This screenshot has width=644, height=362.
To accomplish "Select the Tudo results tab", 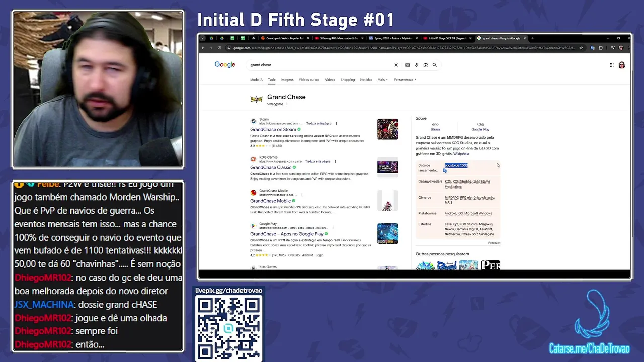I will tap(272, 80).
